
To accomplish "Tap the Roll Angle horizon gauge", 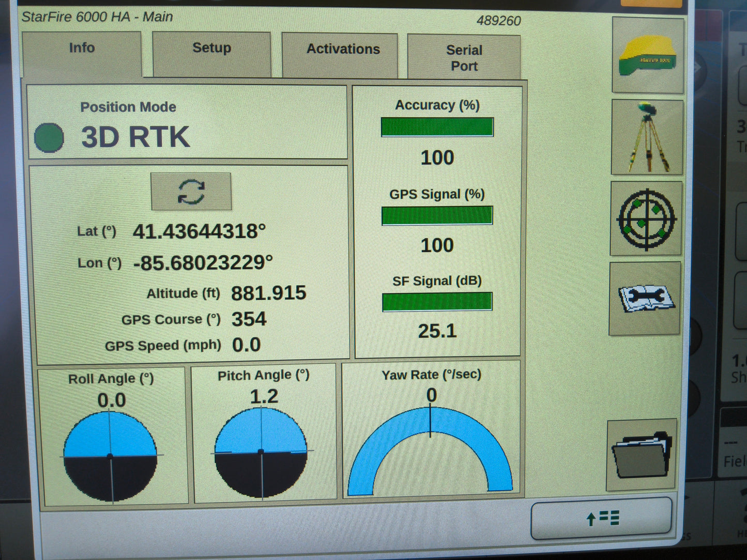I will [x=111, y=456].
